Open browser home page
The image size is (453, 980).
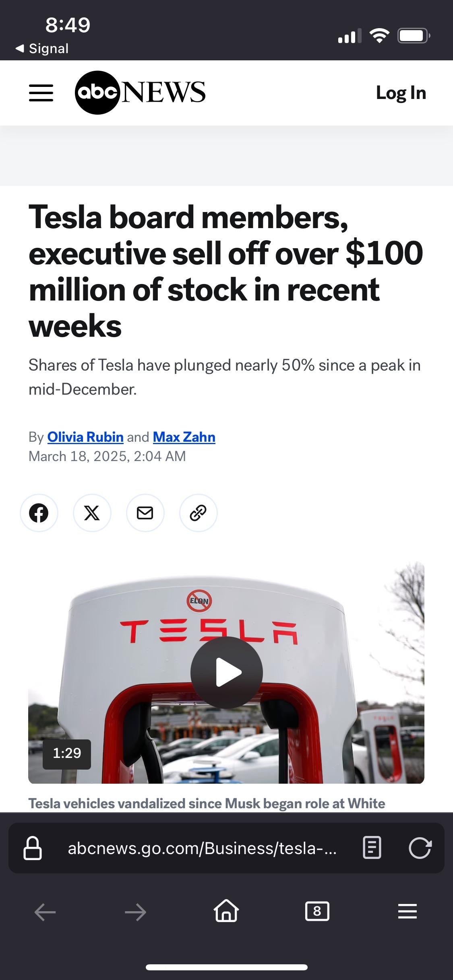coord(226,911)
